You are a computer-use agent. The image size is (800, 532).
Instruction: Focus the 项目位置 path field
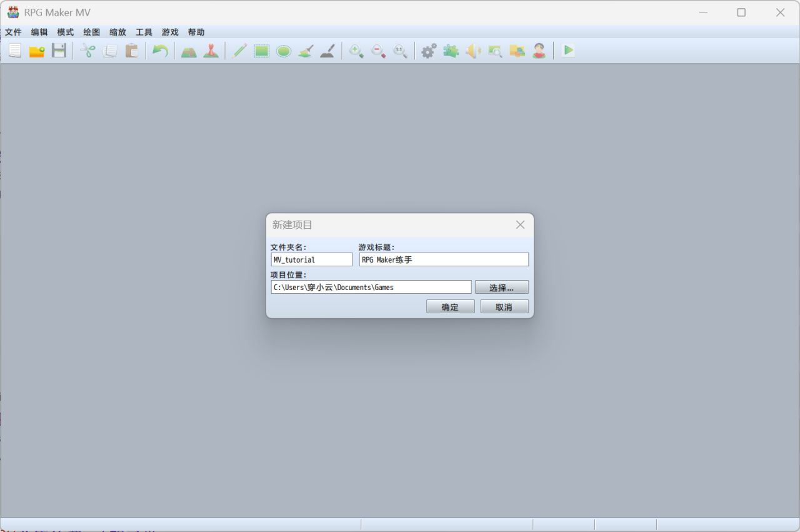[x=371, y=287]
